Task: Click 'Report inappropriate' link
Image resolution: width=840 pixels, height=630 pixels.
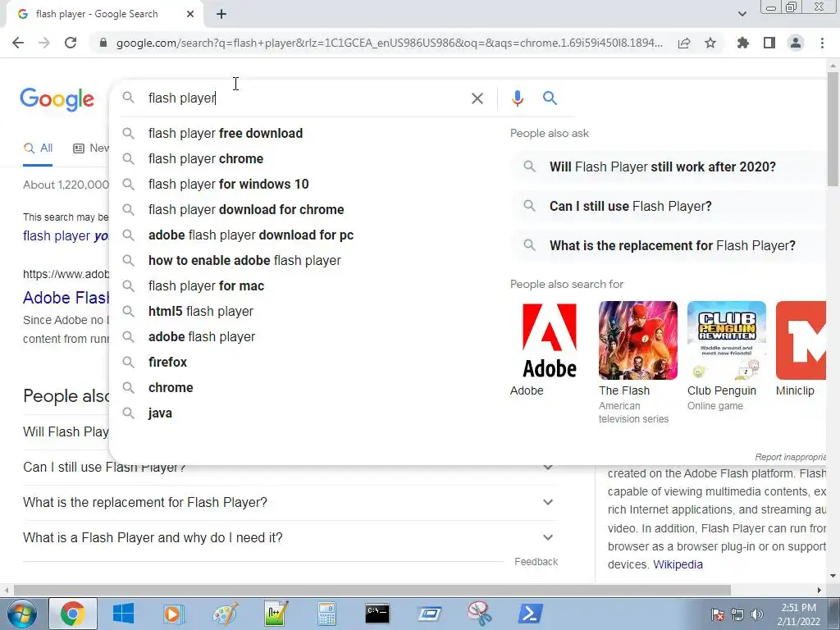Action: coord(790,457)
